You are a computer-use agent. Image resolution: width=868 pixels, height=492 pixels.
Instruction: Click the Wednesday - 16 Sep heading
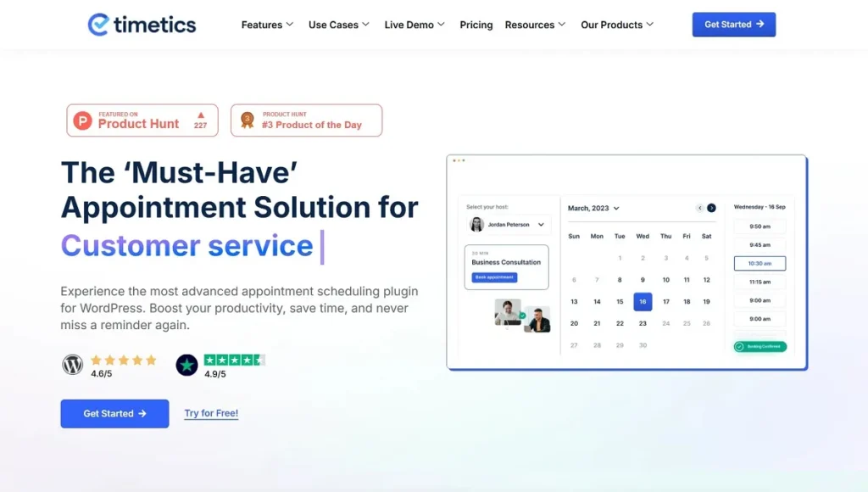[759, 207]
